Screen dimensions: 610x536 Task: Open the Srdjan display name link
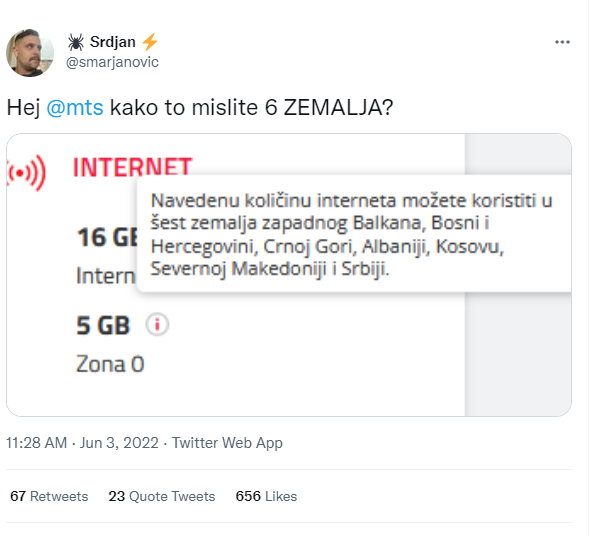point(113,42)
